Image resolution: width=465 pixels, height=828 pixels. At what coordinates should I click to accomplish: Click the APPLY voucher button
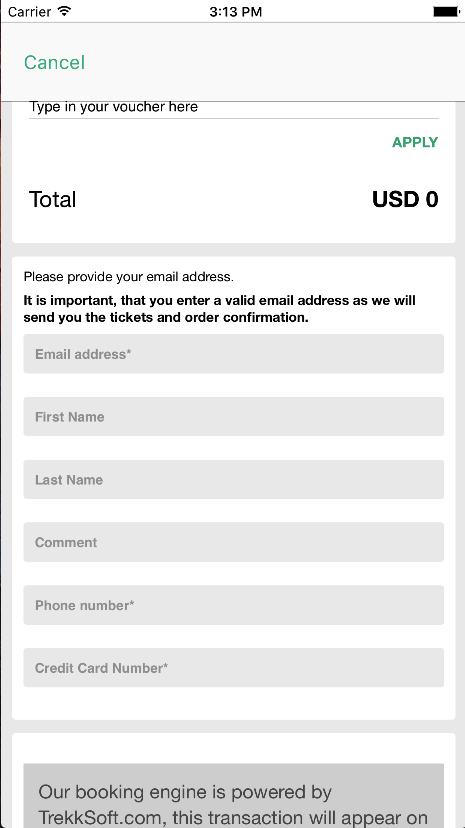tap(415, 142)
